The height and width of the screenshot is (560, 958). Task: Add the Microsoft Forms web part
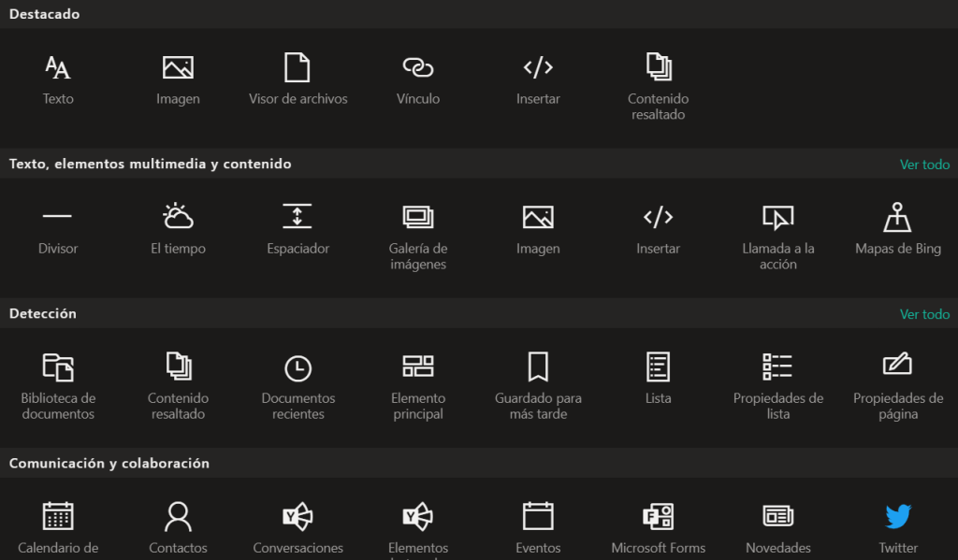[658, 517]
